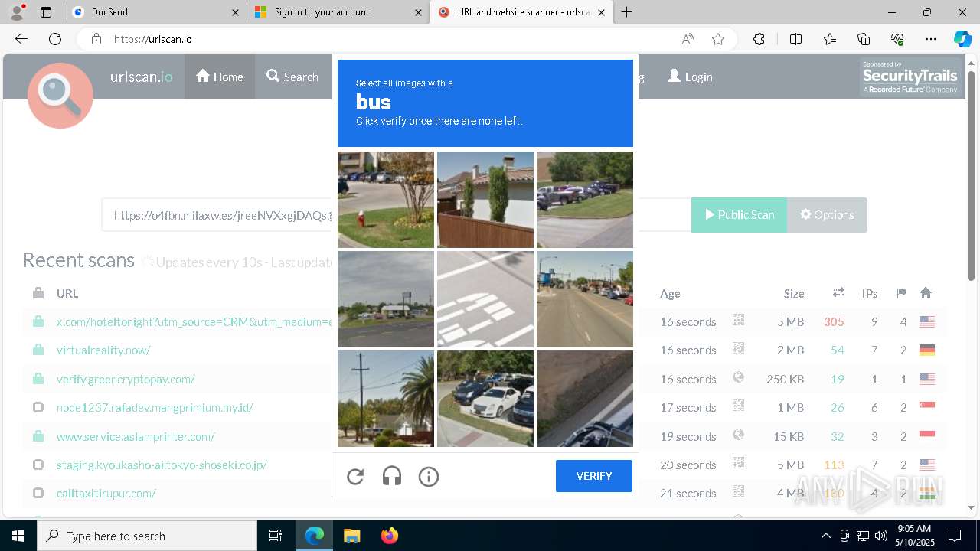Open the Home menu item on urlscan
This screenshot has height=551, width=980.
[220, 77]
